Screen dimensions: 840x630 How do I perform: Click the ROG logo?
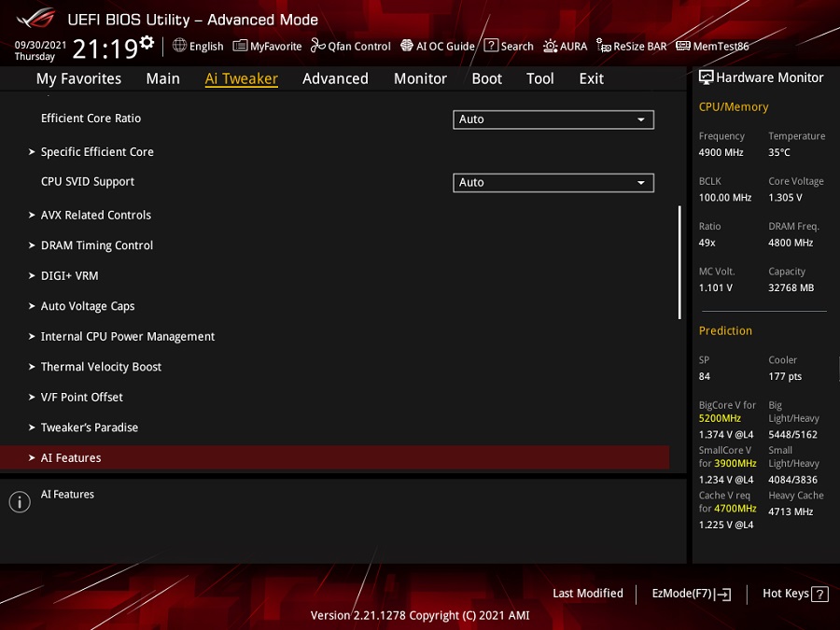click(x=35, y=19)
